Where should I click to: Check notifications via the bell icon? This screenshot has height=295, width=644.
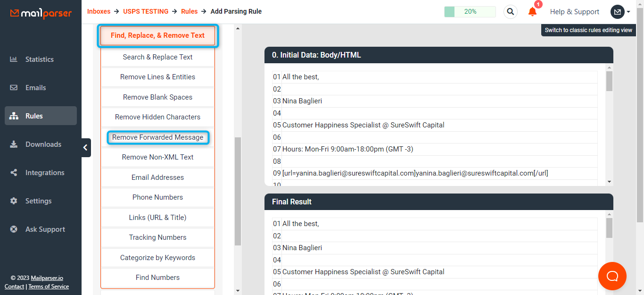(x=532, y=12)
